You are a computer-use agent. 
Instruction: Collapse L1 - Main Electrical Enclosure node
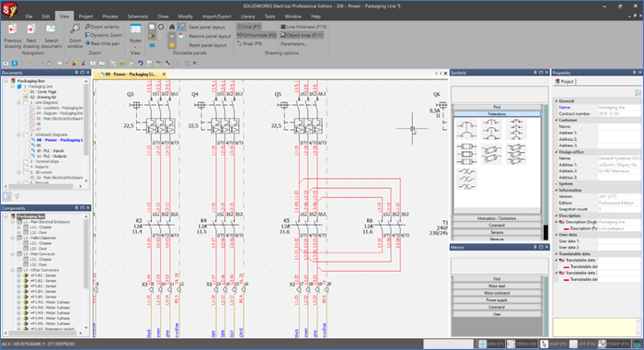13,222
